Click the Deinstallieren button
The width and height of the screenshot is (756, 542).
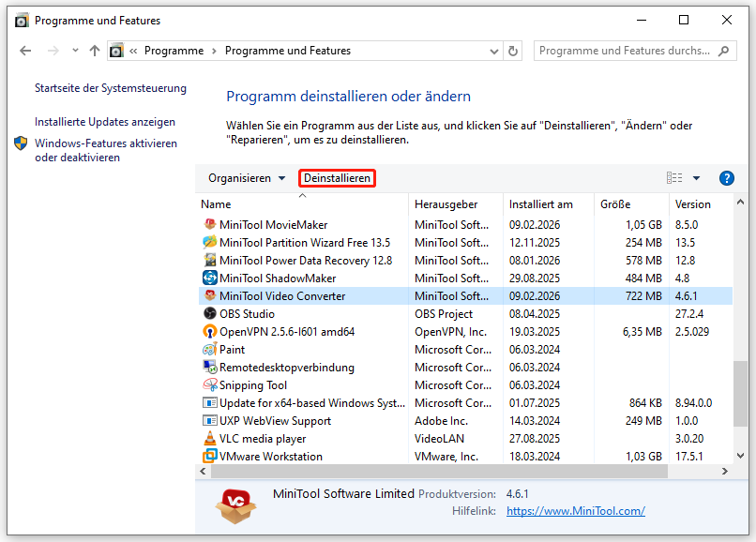click(x=338, y=178)
